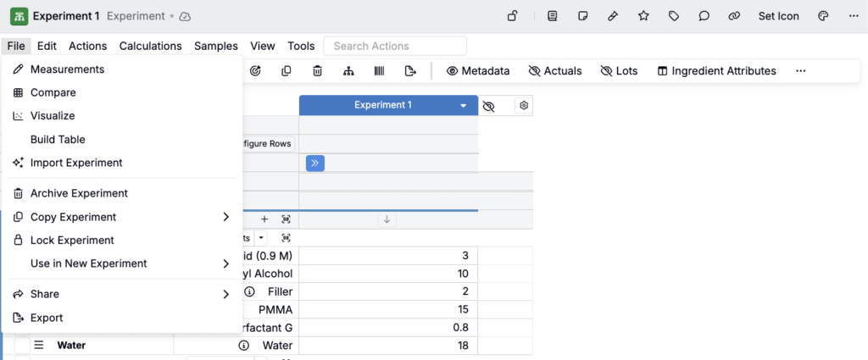Open comments via speech bubble icon
The image size is (868, 360).
point(704,16)
